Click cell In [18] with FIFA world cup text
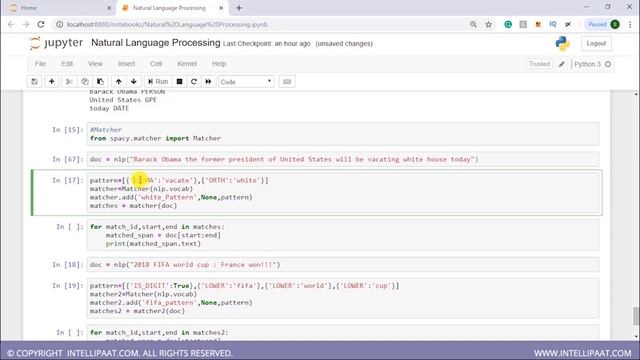 [343, 264]
